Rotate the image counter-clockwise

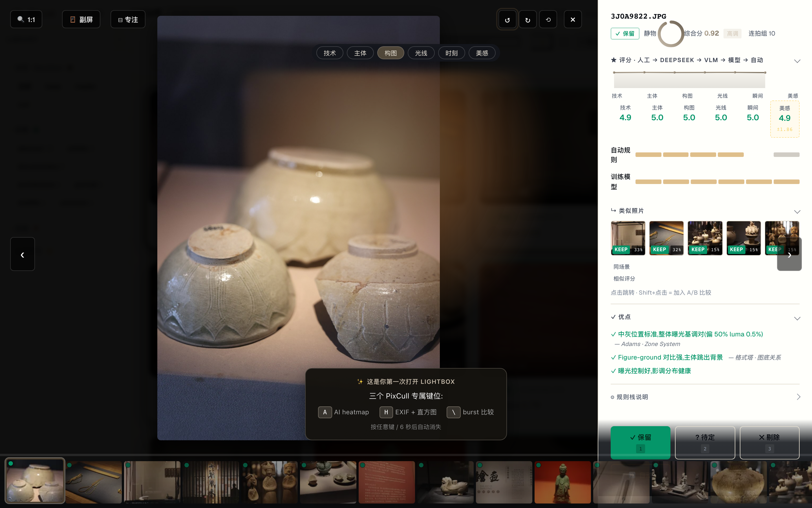pos(507,19)
